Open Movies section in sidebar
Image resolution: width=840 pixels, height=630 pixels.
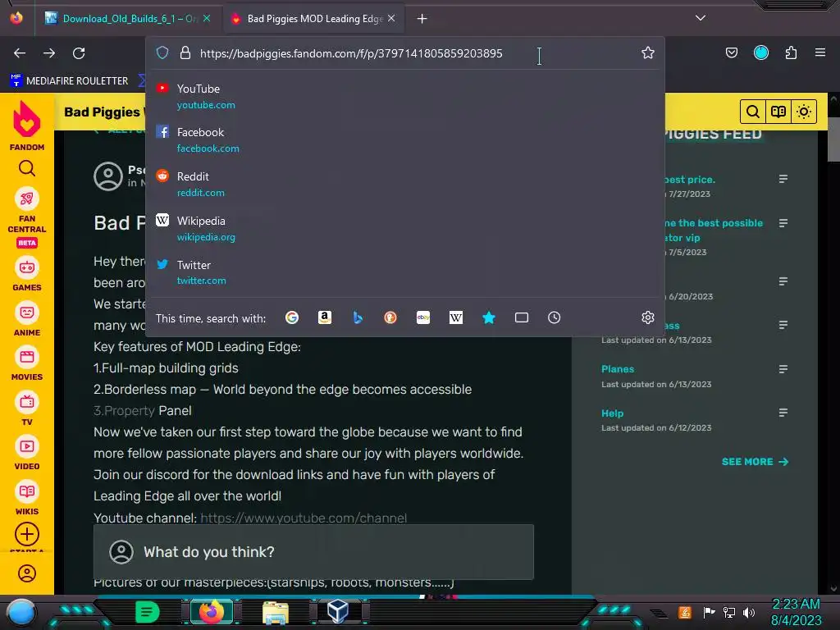click(27, 363)
